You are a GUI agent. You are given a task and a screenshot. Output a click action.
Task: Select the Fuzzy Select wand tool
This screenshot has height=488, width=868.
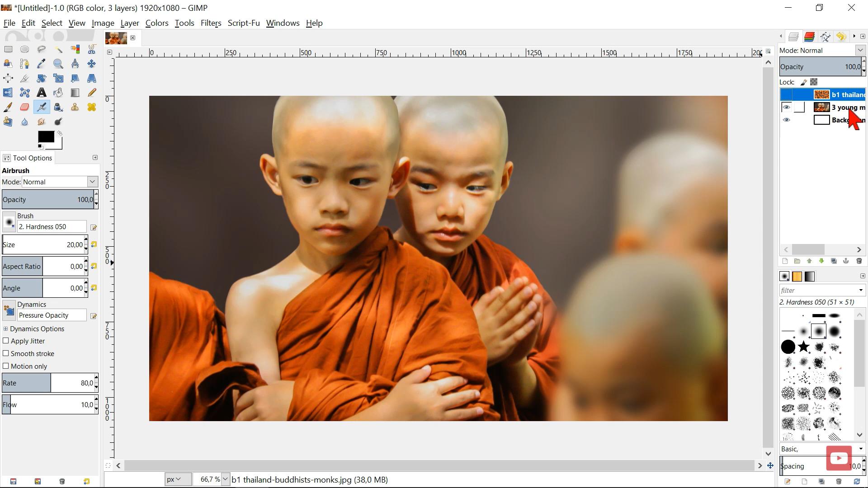pyautogui.click(x=58, y=49)
